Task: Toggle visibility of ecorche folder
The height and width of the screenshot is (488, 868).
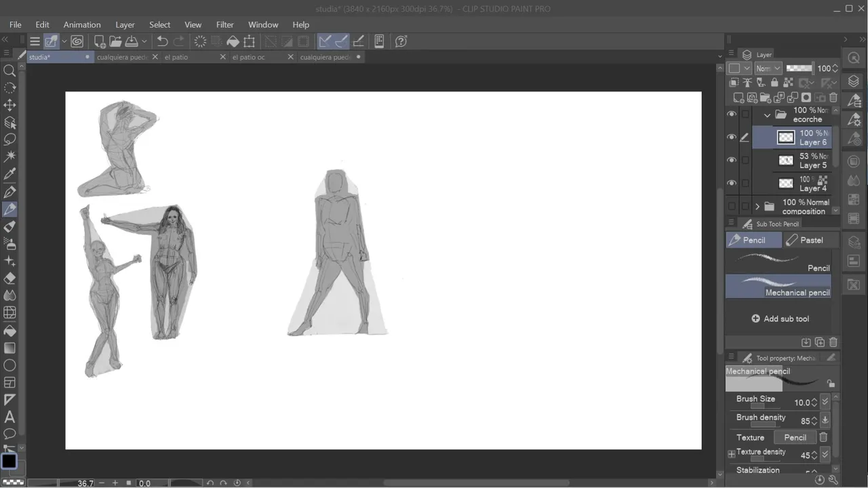Action: [731, 114]
